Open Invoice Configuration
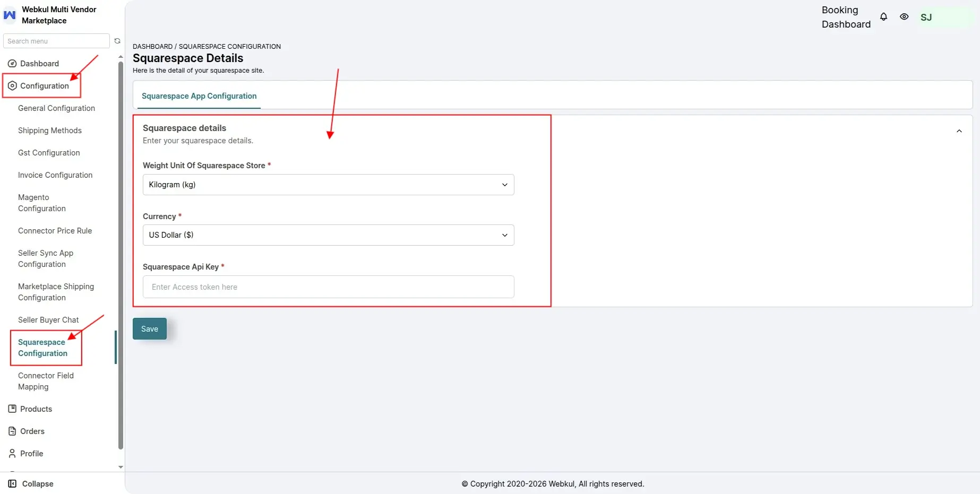 pos(55,175)
